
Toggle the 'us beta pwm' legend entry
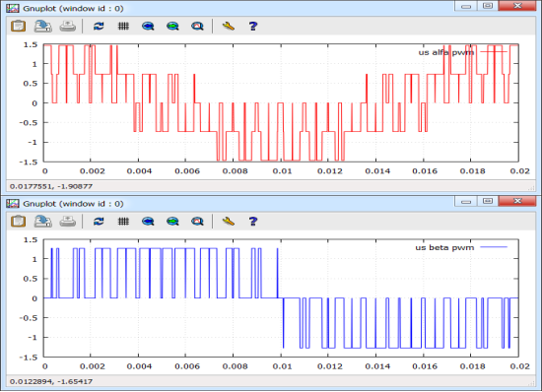point(444,247)
